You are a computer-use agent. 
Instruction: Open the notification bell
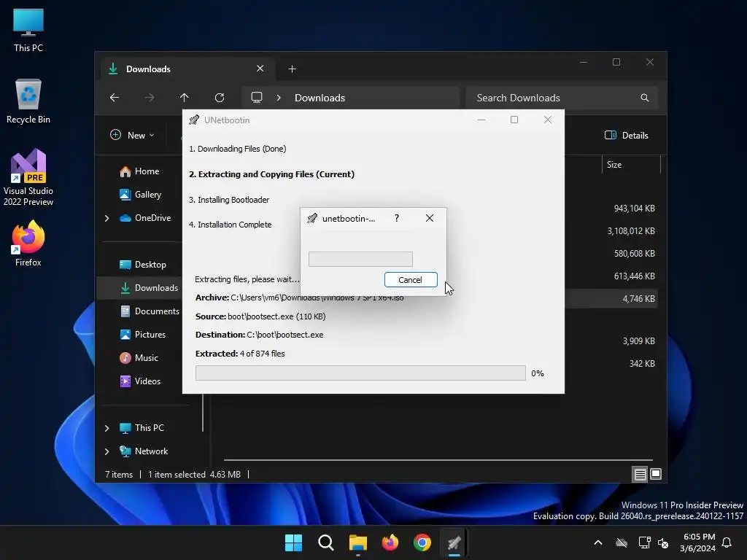(x=727, y=542)
